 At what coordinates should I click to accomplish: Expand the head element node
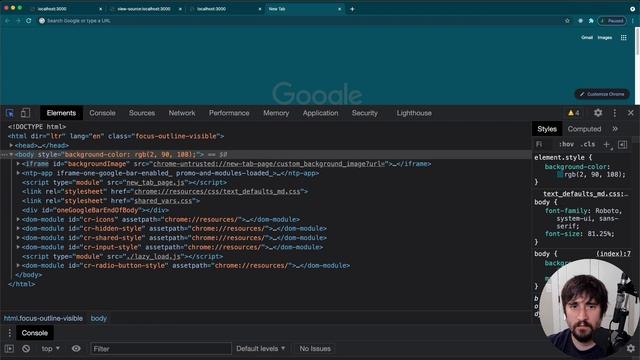point(11,145)
